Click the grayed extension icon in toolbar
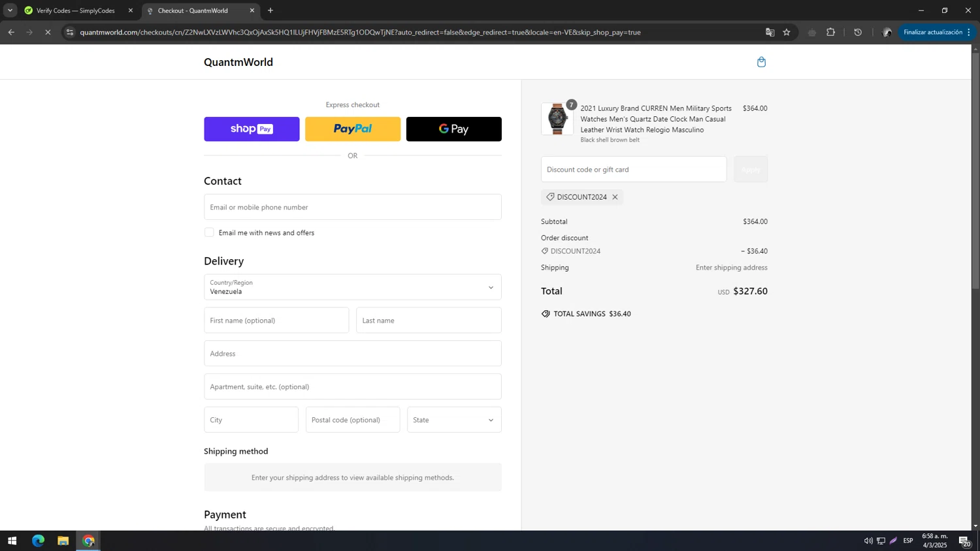 coord(812,32)
